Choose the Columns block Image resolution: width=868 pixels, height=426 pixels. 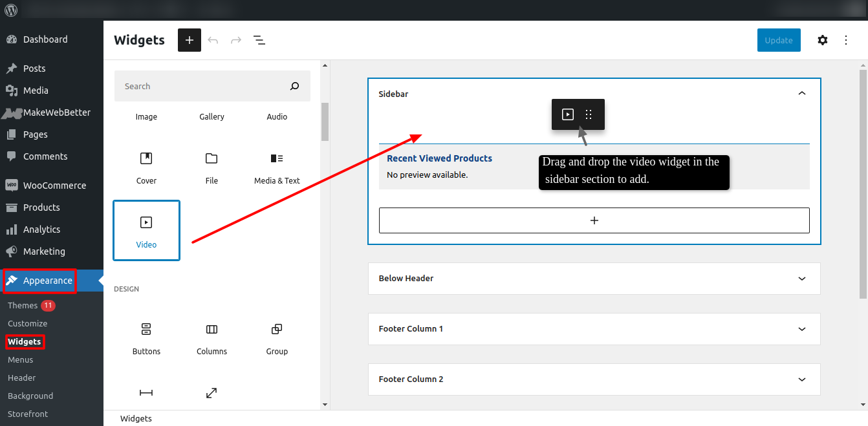point(212,337)
